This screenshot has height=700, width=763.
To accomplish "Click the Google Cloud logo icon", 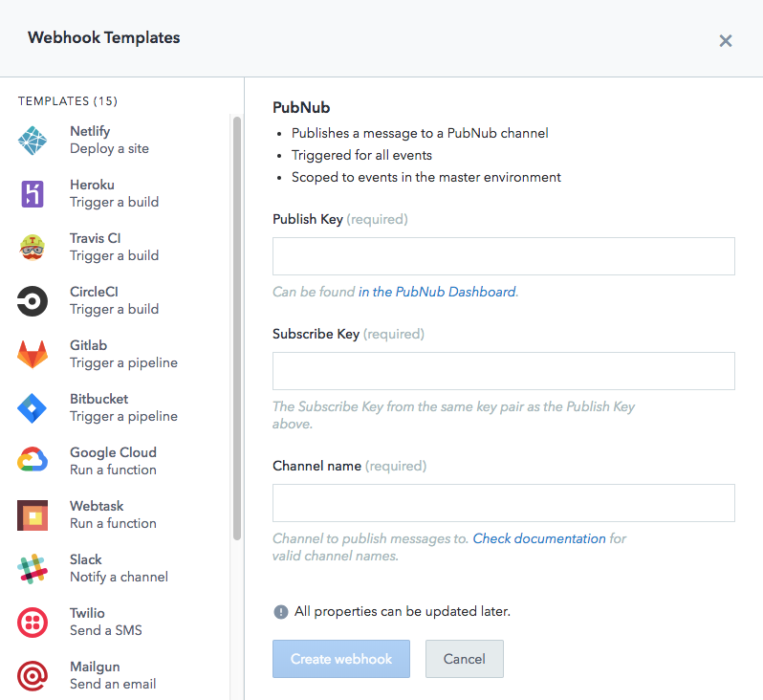I will coord(33,460).
